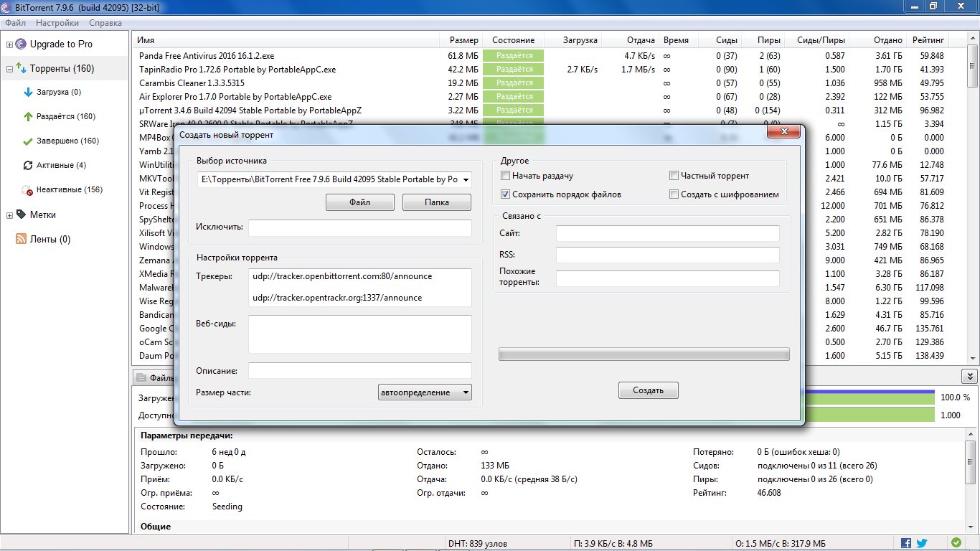Close the Create new torrent dialog
The image size is (980, 551).
pos(783,132)
